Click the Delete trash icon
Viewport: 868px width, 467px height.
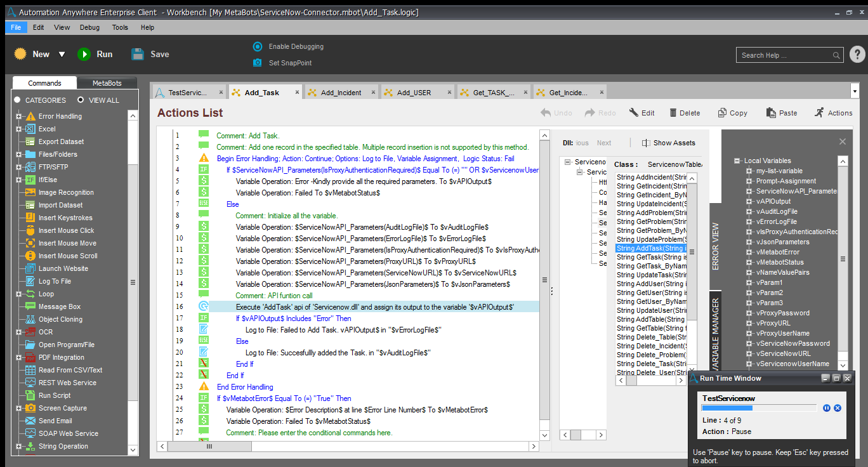[x=673, y=113]
